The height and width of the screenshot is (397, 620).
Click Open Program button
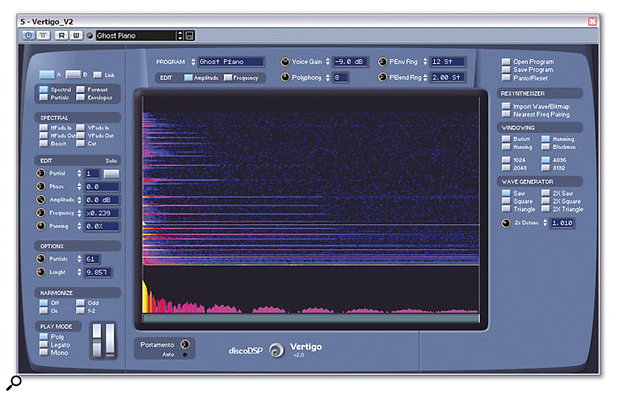[x=506, y=62]
